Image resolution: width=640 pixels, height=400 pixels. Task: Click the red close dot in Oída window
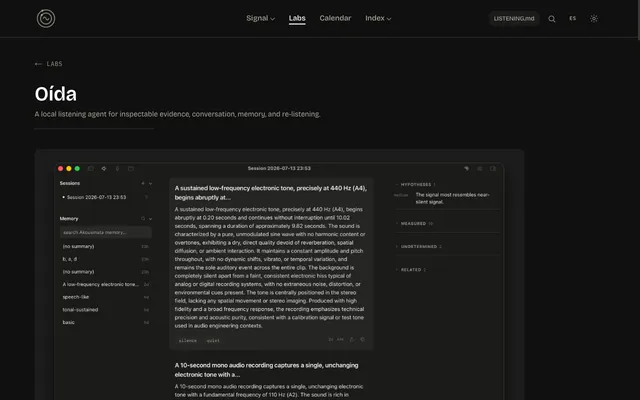[x=60, y=169]
